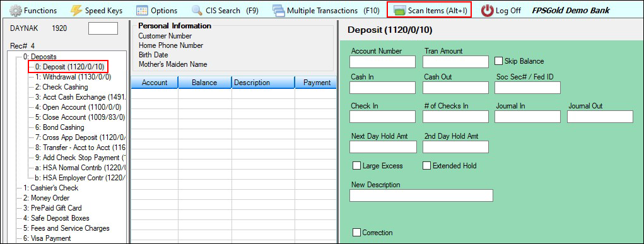Click the box next to DAYNAK 1920
The image size is (644, 244).
click(103, 28)
